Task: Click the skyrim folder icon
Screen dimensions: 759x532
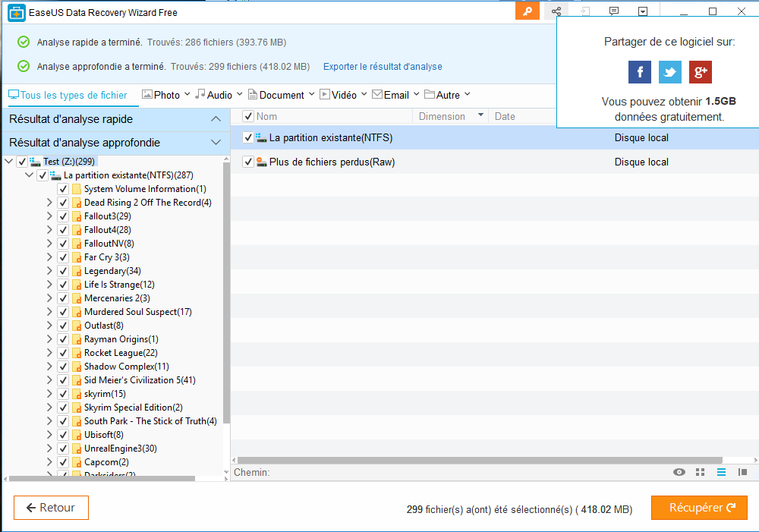Action: click(x=77, y=394)
